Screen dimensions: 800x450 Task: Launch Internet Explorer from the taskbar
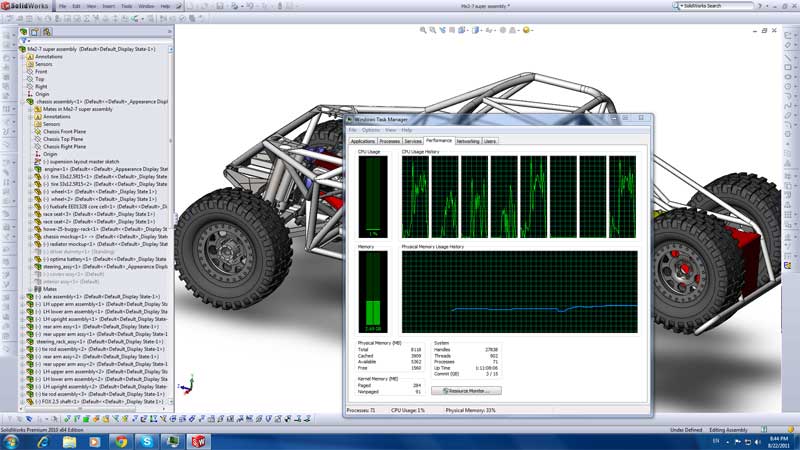[x=45, y=440]
